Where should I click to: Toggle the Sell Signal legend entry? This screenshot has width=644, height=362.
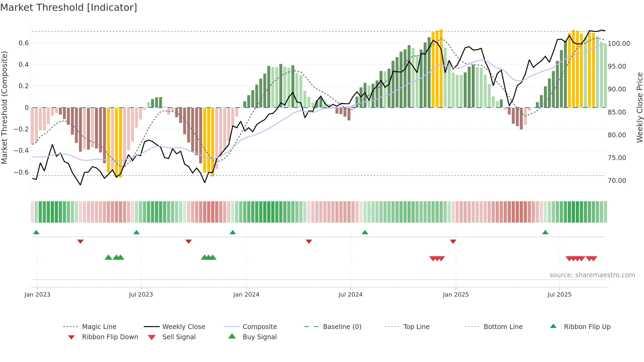172,337
